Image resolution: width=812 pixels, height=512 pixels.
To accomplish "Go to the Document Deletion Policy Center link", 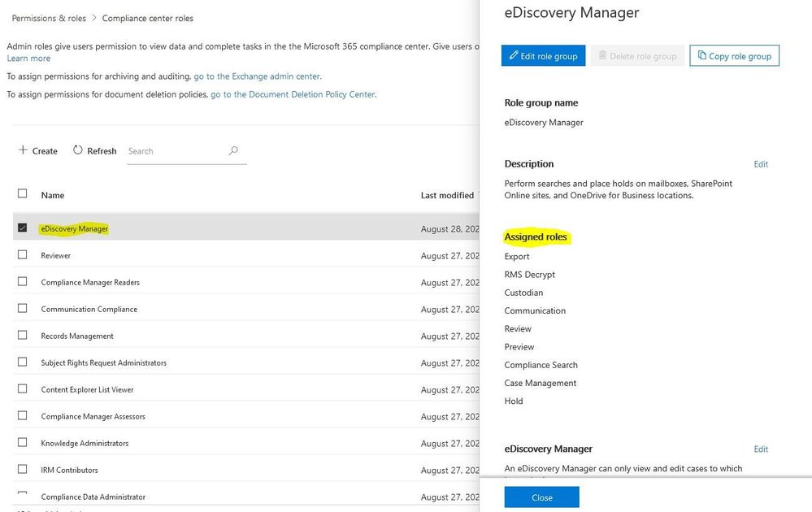I will tap(293, 95).
